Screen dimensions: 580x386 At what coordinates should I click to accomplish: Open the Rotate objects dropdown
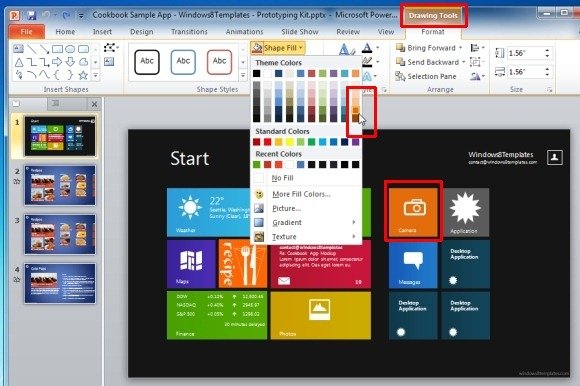(x=478, y=77)
